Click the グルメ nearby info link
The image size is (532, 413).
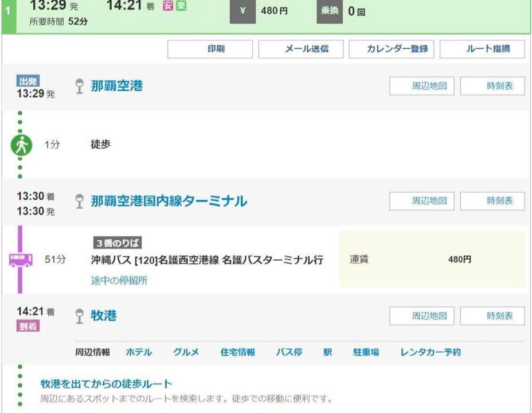click(186, 352)
